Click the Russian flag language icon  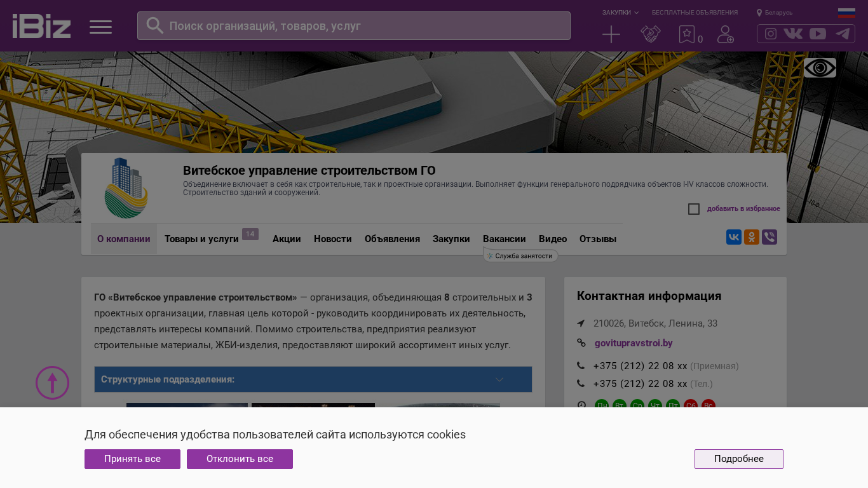pos(846,13)
